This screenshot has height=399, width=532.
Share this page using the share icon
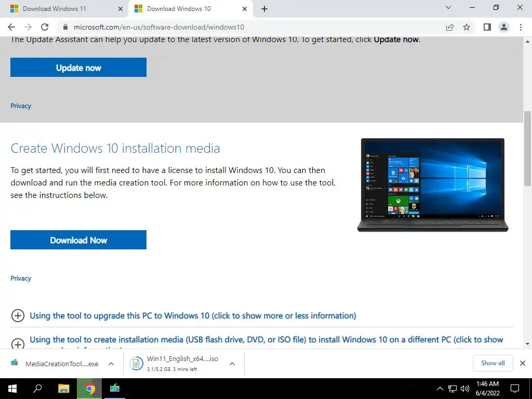pyautogui.click(x=450, y=27)
